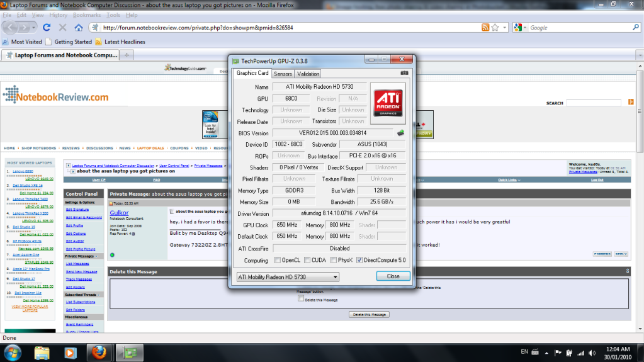This screenshot has height=362, width=644.
Task: Open the history dropdown beside navigation arrows
Action: click(33, 28)
